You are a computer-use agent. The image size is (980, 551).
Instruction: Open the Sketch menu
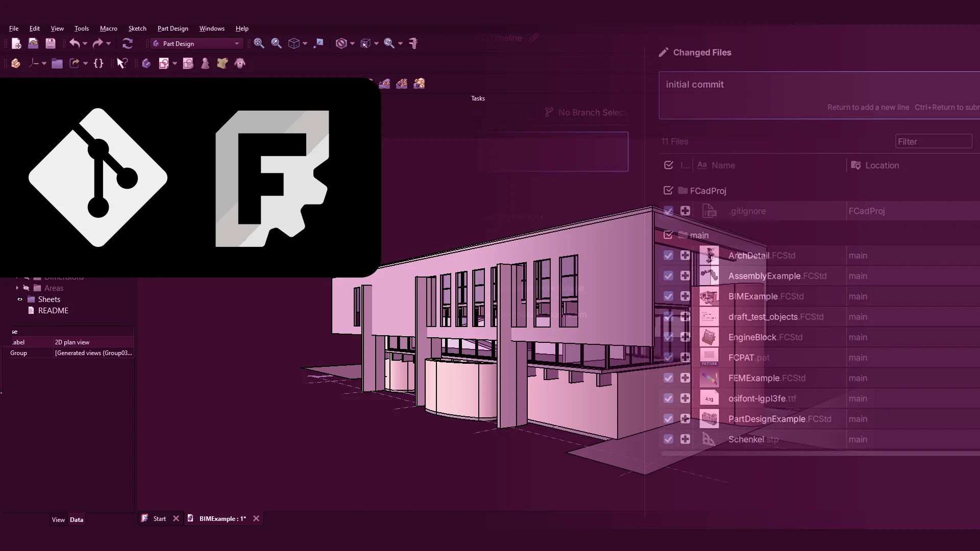point(137,29)
